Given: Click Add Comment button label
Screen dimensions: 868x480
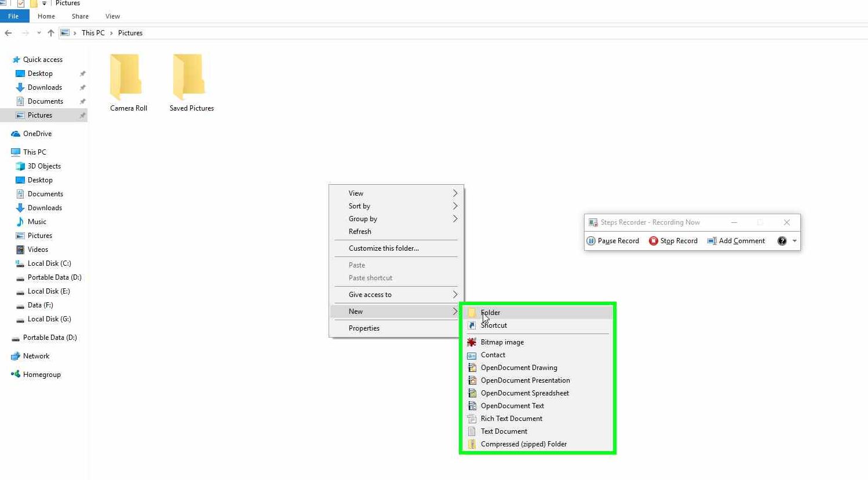Looking at the screenshot, I should coord(742,241).
